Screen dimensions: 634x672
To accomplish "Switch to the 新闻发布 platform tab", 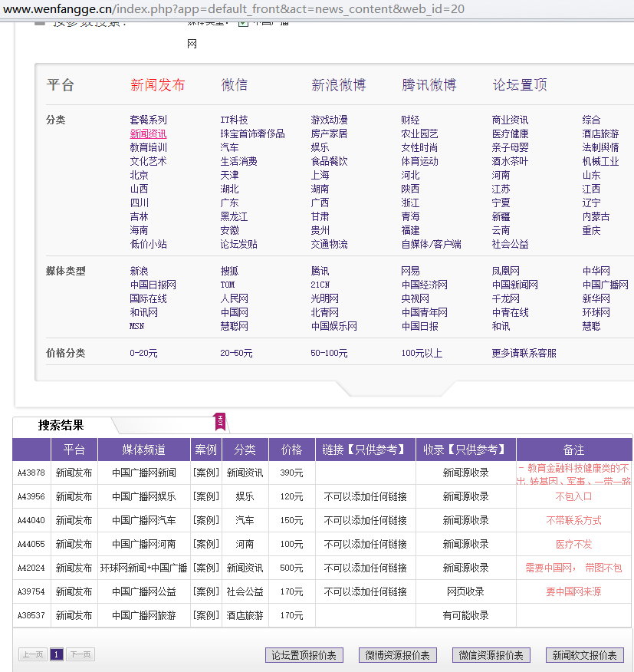I will click(157, 85).
